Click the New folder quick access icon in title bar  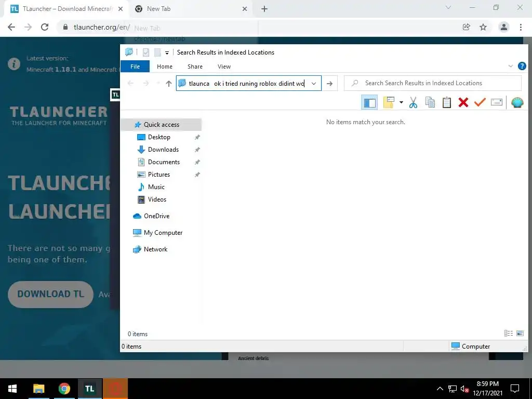157,52
